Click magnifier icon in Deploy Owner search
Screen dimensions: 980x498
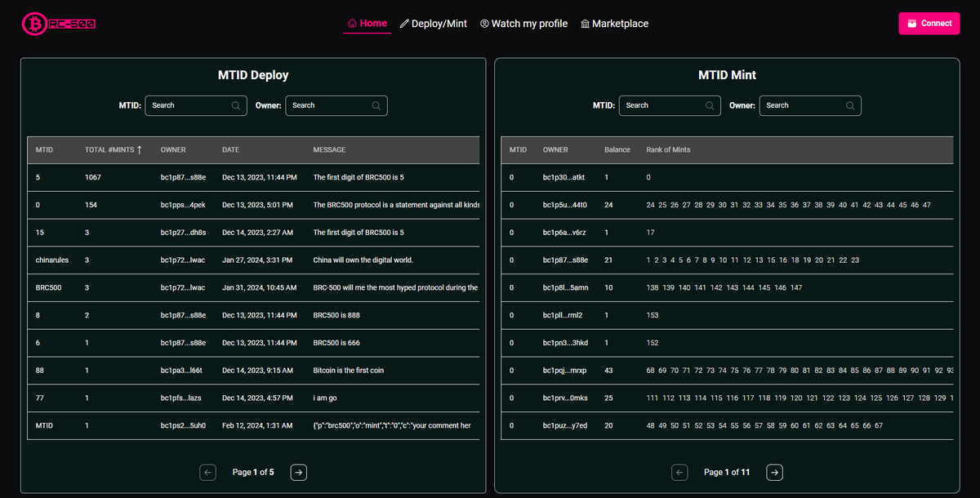(x=376, y=105)
